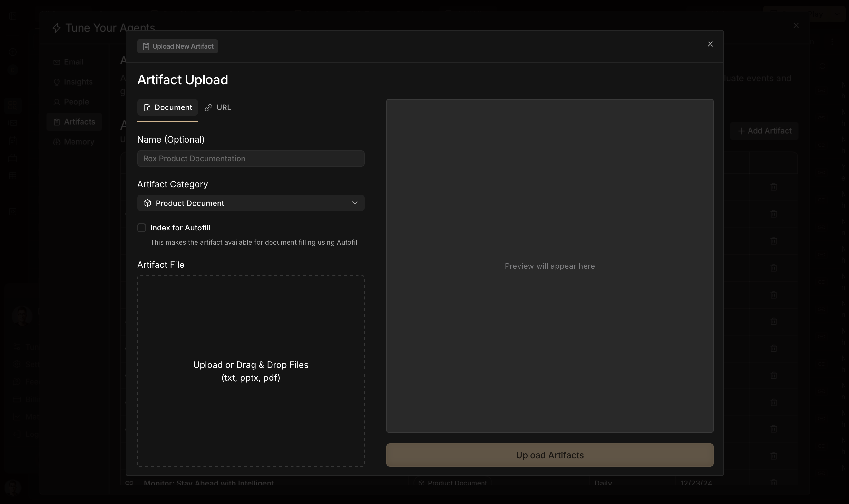Click the Upload or Drag & Drop Files area
The width and height of the screenshot is (849, 504).
coord(251,371)
